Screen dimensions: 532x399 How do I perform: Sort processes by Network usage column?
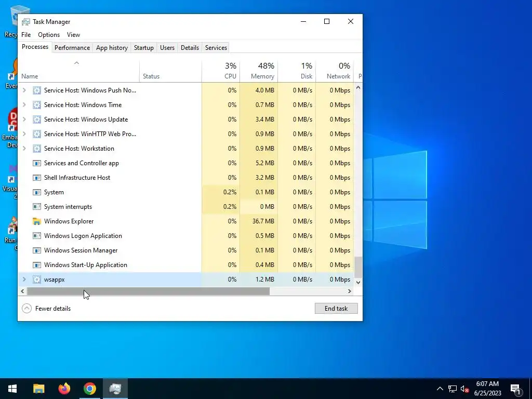pyautogui.click(x=335, y=71)
